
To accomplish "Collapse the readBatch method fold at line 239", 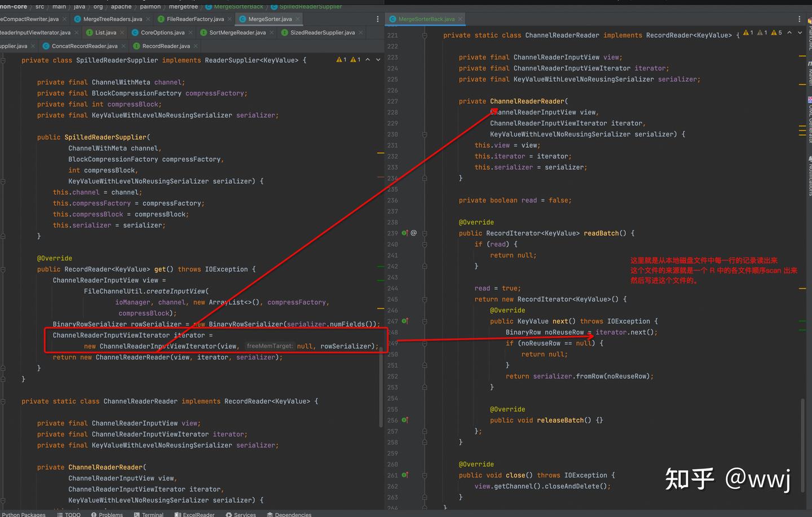I will [x=425, y=233].
